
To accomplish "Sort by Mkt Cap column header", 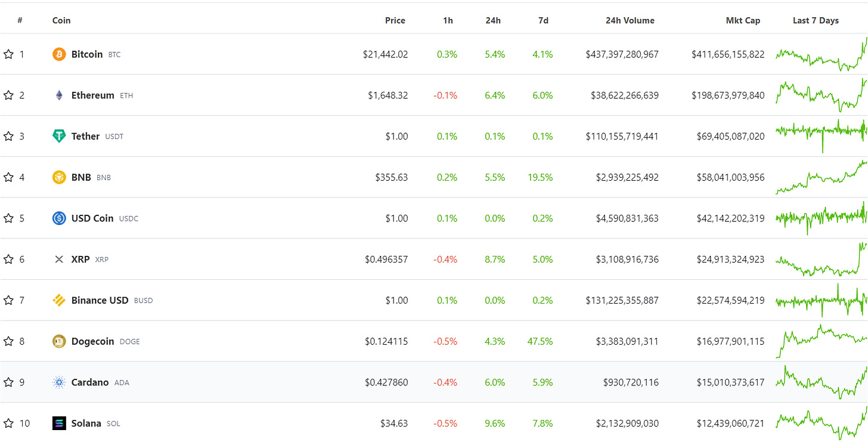I will pyautogui.click(x=743, y=20).
